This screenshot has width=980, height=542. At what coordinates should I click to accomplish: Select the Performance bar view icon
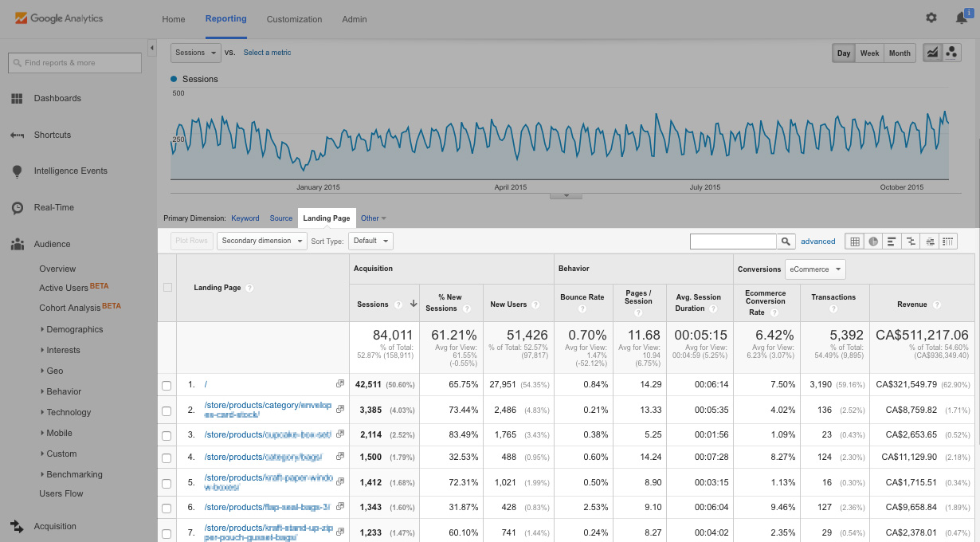point(892,242)
